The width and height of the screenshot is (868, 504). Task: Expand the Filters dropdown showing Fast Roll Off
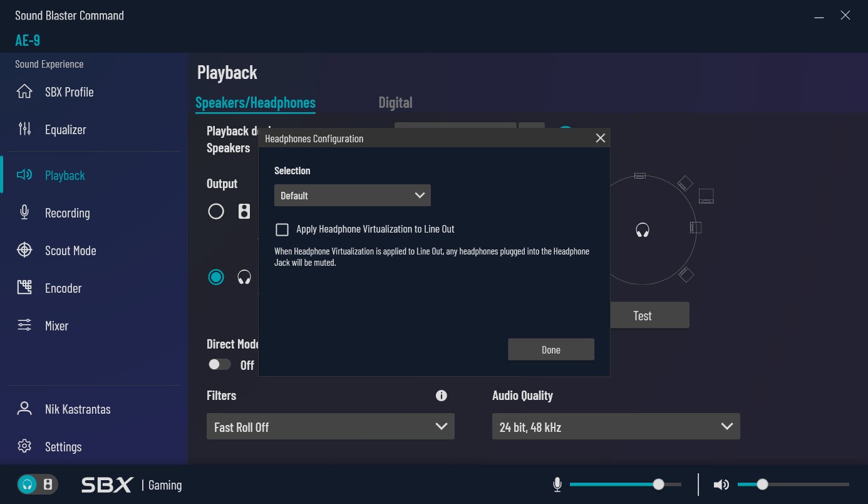[x=331, y=427]
